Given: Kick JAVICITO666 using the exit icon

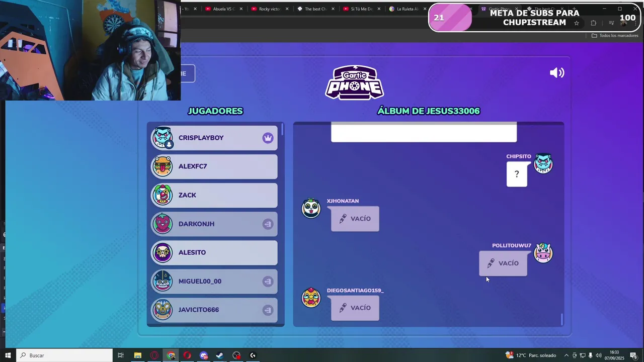Looking at the screenshot, I should point(268,310).
